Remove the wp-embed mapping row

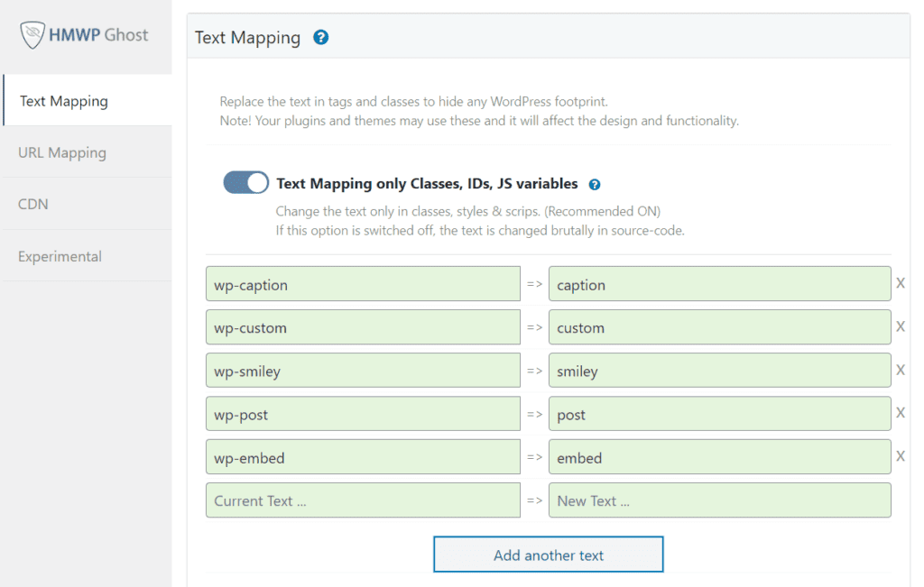click(900, 456)
